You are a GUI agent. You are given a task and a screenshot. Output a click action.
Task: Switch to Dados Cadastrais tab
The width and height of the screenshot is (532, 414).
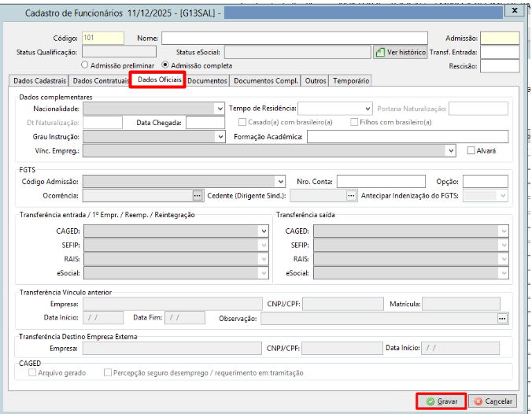[39, 81]
